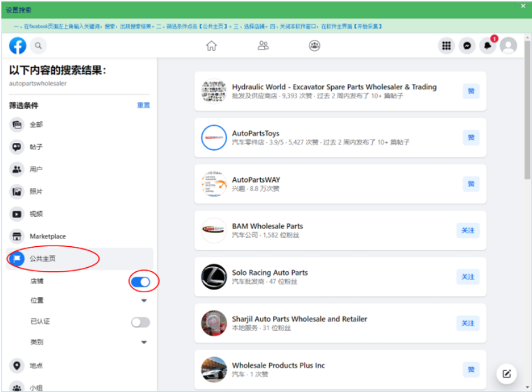Select the Marketplace filter

pyautogui.click(x=79, y=236)
